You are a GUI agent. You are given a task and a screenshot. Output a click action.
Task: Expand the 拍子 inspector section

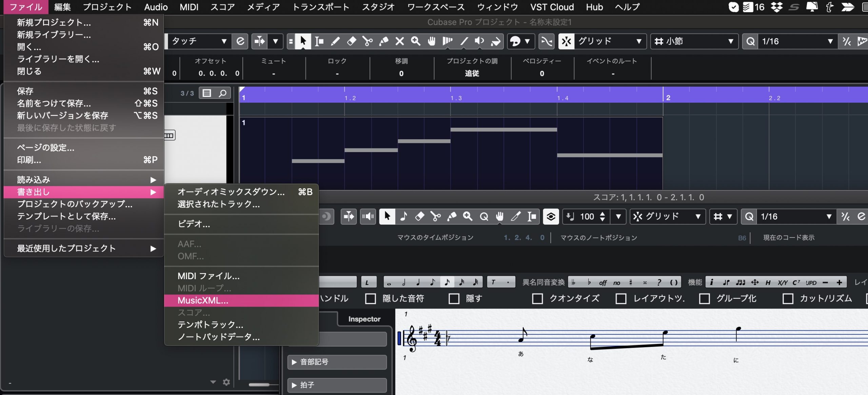[337, 385]
